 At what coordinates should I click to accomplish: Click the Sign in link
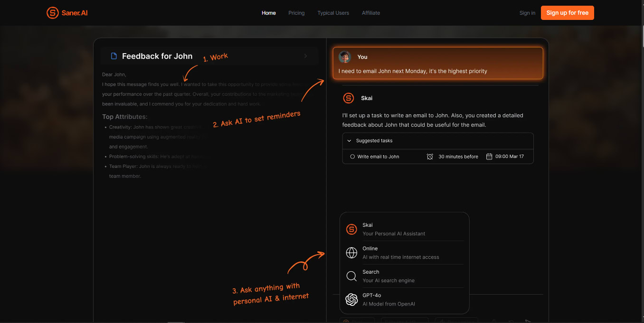tap(527, 13)
